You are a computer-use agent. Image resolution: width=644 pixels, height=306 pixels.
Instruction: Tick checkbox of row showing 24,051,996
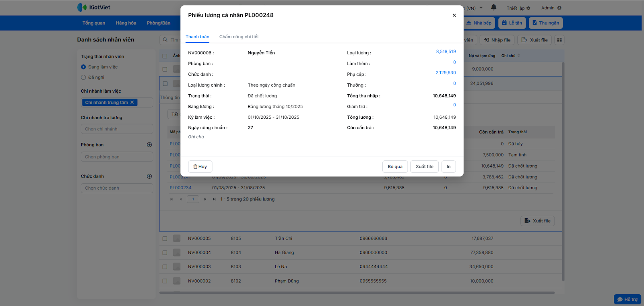[x=165, y=84]
